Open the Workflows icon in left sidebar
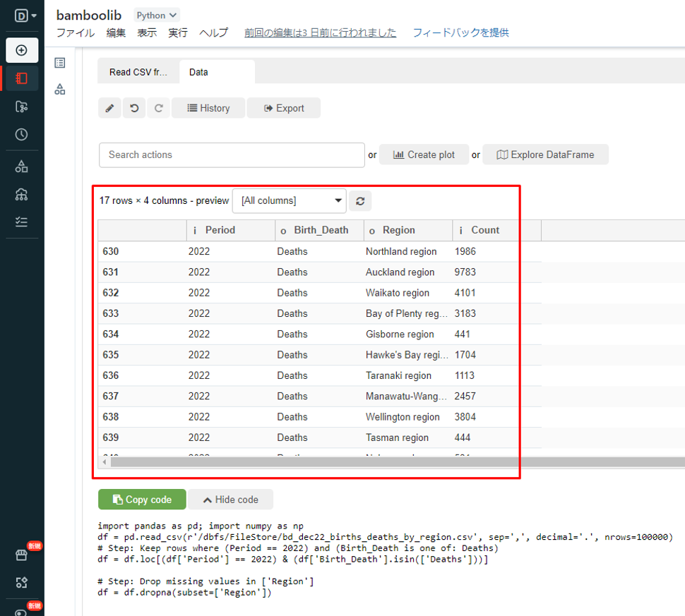This screenshot has height=616, width=685. [x=21, y=222]
